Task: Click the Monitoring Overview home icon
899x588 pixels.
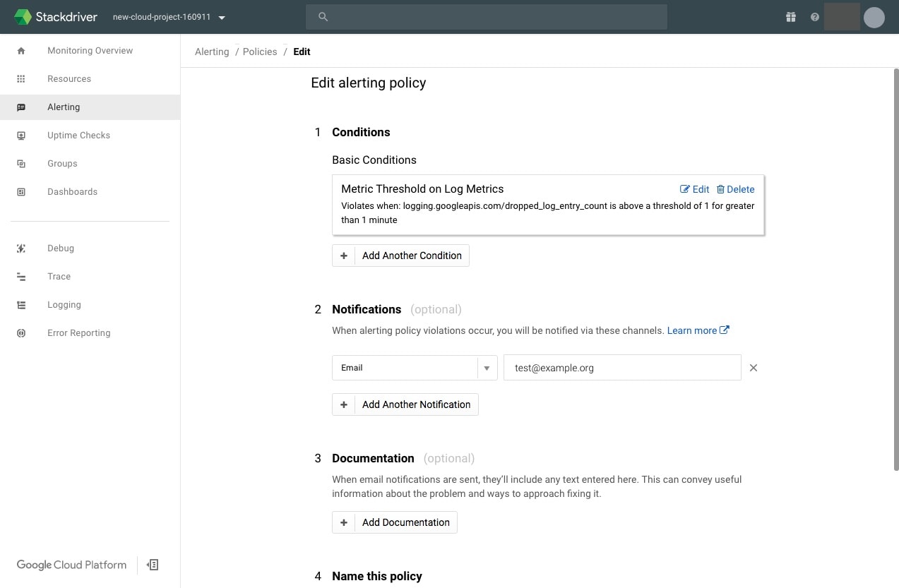Action: pyautogui.click(x=21, y=51)
